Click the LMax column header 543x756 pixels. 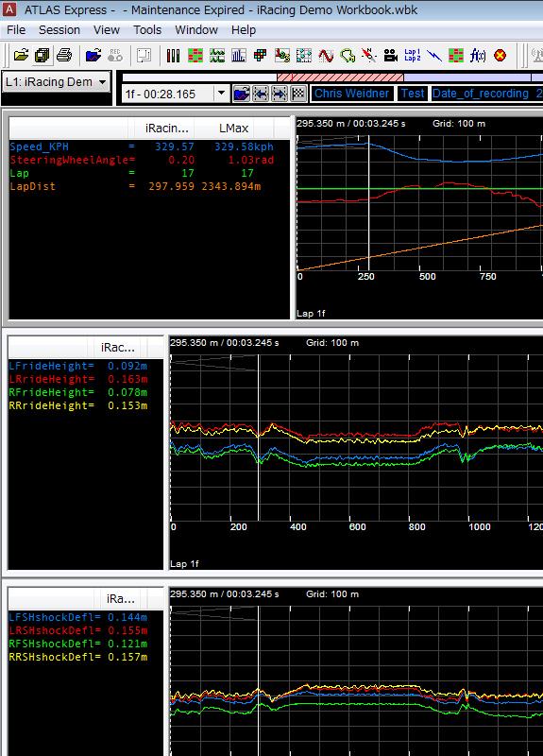[x=233, y=129]
